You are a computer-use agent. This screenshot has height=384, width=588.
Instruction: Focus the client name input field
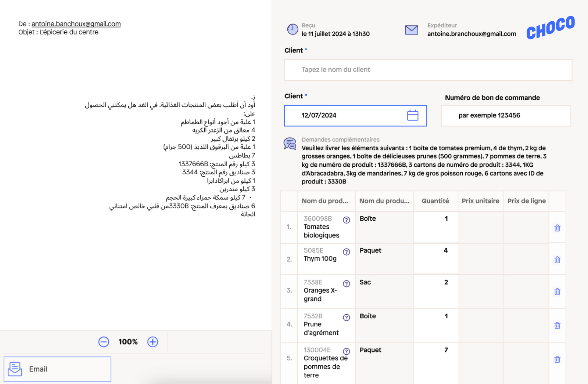coord(428,70)
